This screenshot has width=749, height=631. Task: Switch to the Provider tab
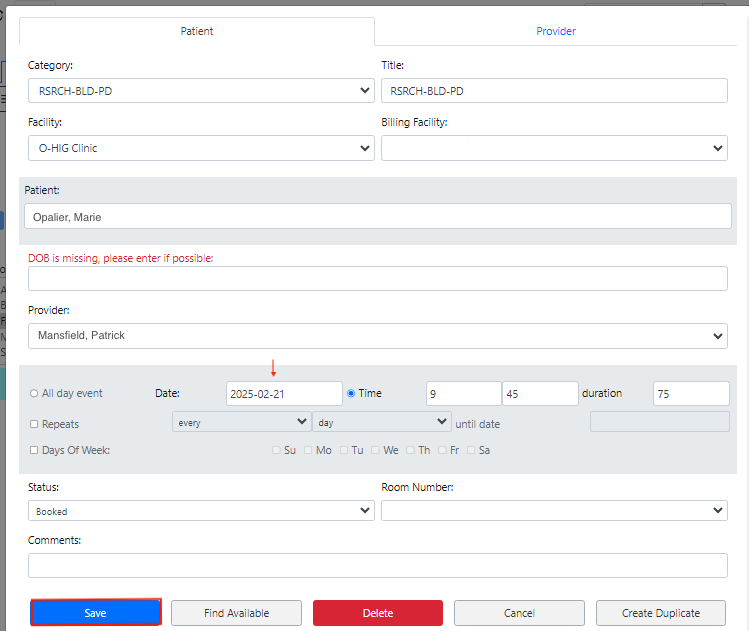click(x=555, y=31)
